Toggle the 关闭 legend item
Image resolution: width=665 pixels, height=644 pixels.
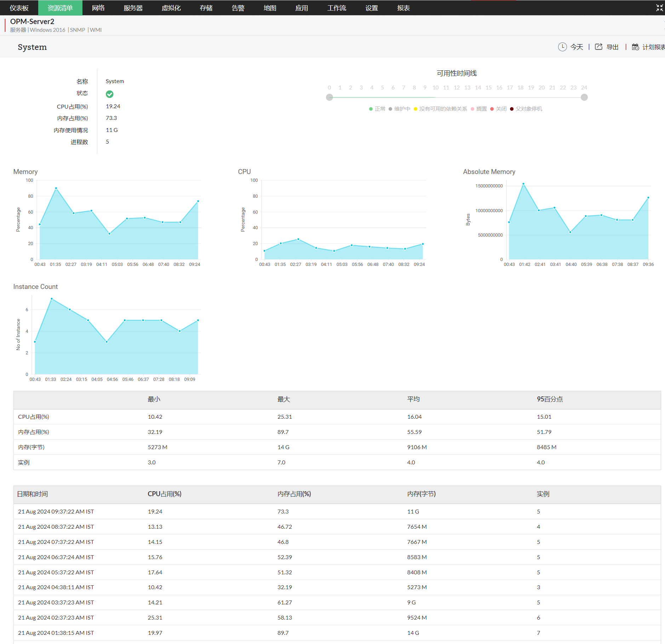(499, 109)
